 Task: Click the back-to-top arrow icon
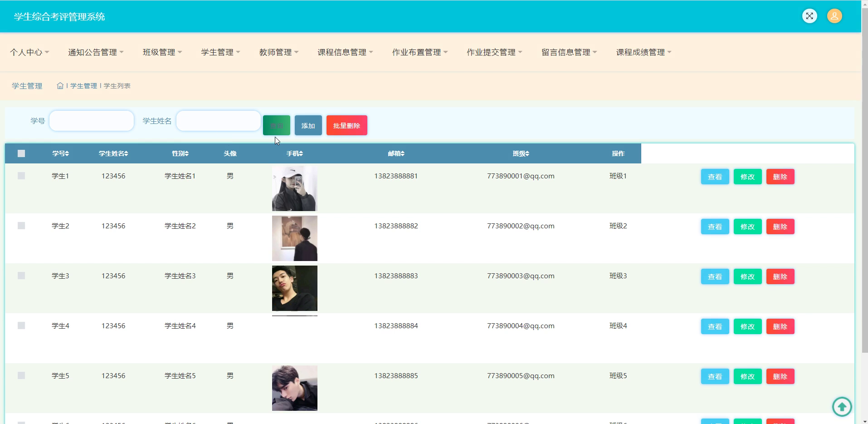pyautogui.click(x=842, y=406)
